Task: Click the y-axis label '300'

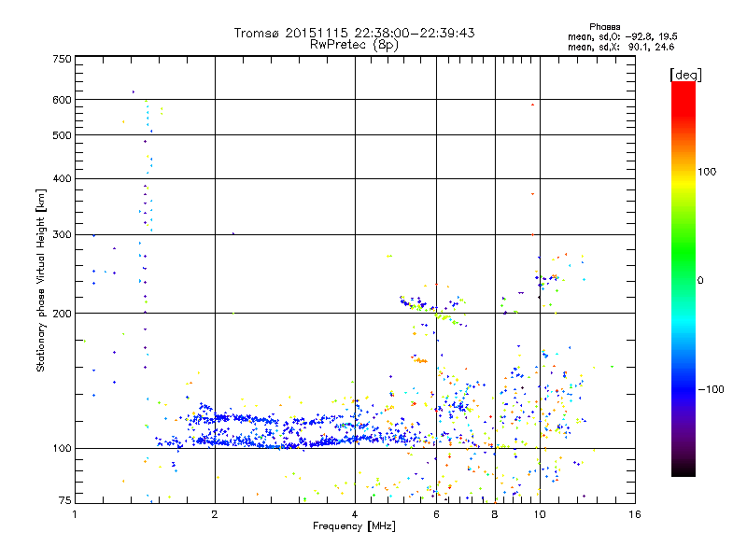Action: coord(63,235)
